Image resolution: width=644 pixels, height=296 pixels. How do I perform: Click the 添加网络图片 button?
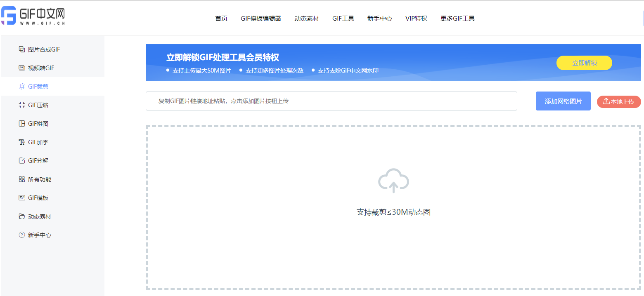tap(563, 101)
